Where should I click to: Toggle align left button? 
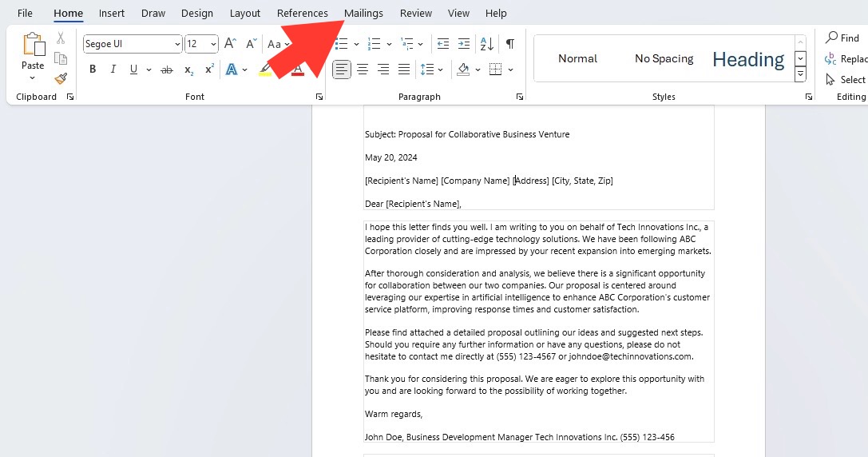click(x=342, y=70)
